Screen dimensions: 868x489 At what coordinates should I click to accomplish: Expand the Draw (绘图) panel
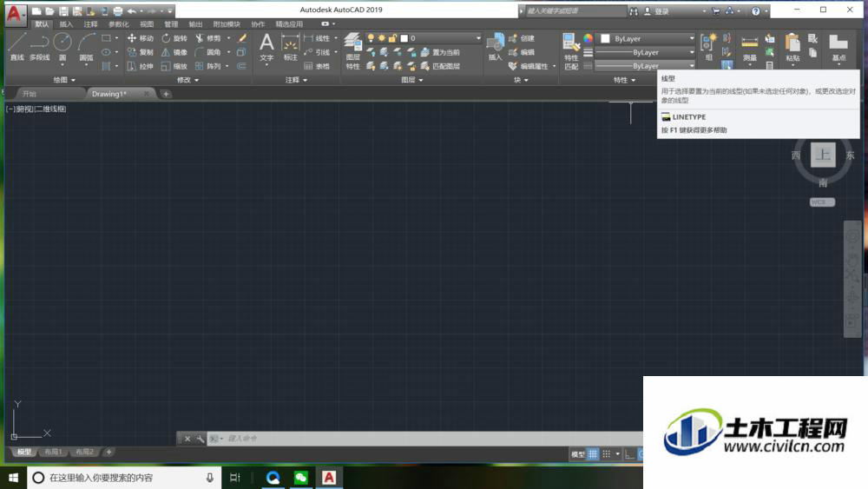[x=64, y=80]
